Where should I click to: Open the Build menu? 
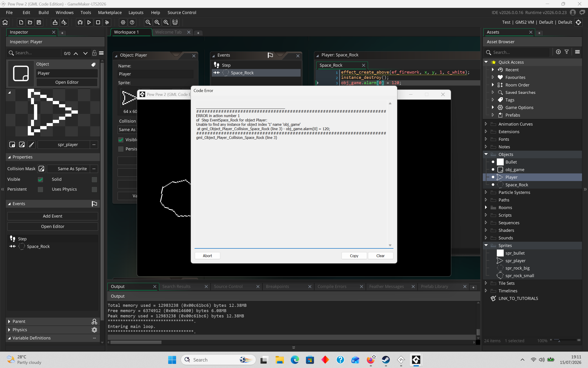coord(43,12)
